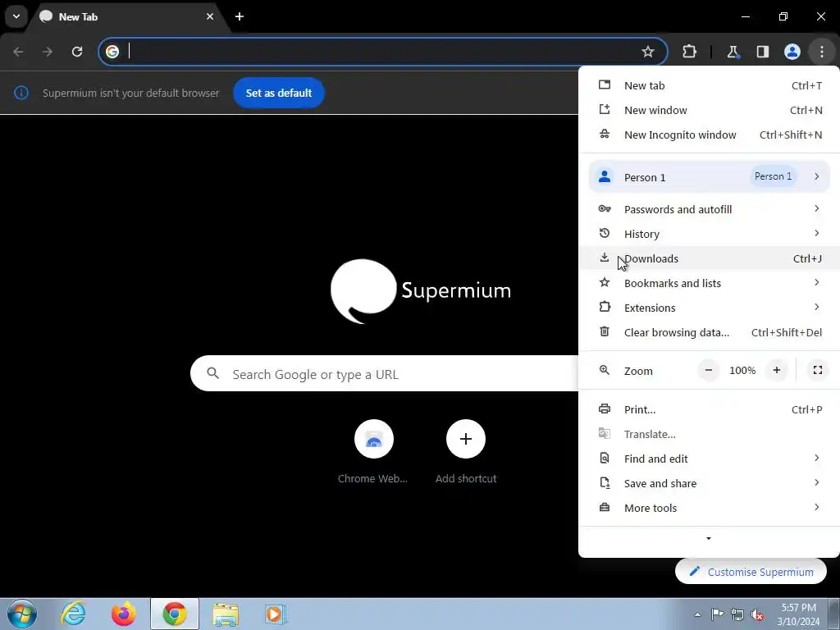Viewport: 840px width, 630px height.
Task: Expand the Person 1 profile submenu
Action: (x=710, y=177)
